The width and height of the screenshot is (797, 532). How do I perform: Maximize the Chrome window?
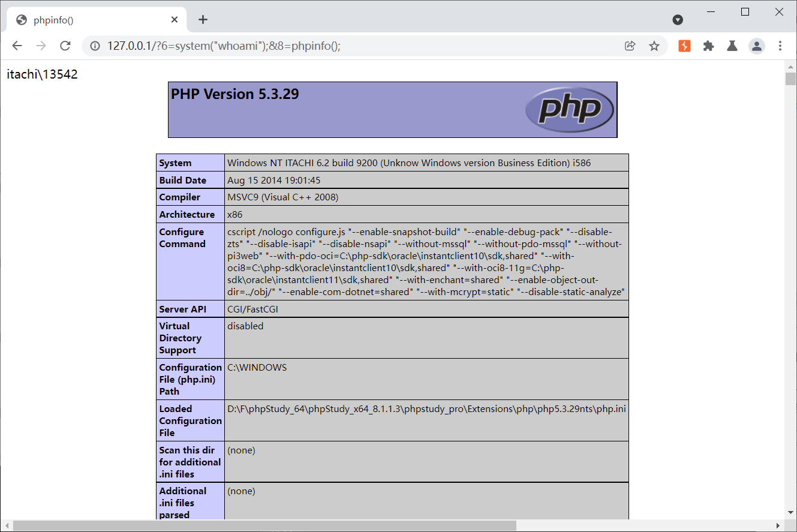coord(745,11)
